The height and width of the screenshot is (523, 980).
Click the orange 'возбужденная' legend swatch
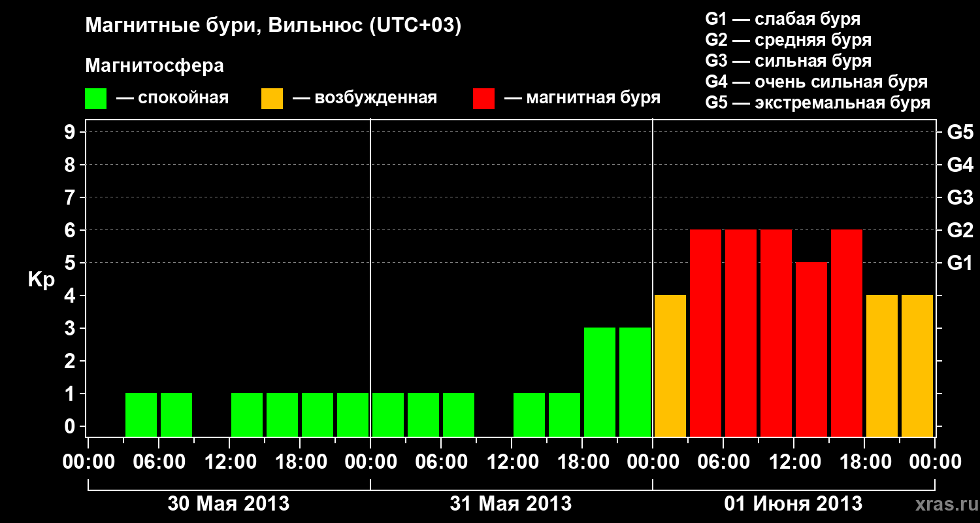pos(272,99)
